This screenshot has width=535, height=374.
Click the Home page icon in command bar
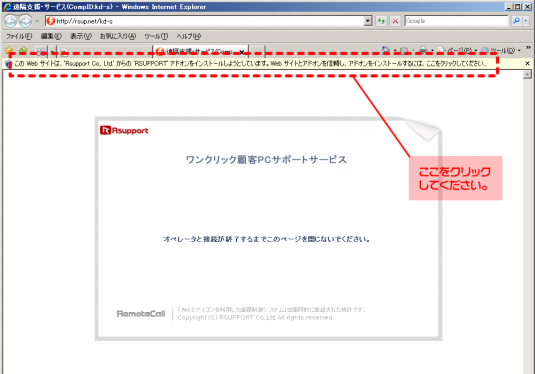coord(386,51)
